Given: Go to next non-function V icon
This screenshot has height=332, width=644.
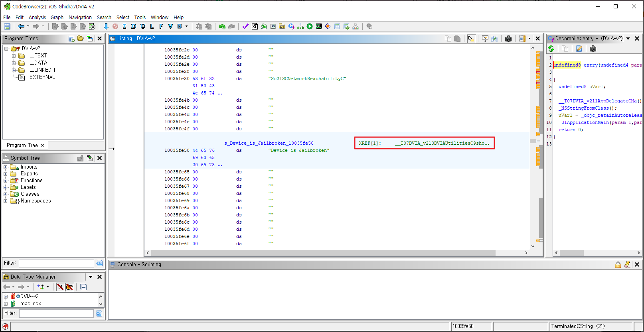Looking at the screenshot, I should (170, 26).
